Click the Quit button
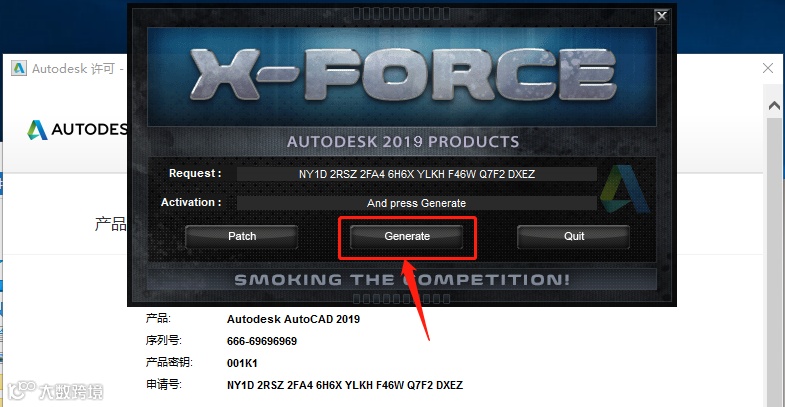Image resolution: width=785 pixels, height=407 pixels. [x=574, y=236]
